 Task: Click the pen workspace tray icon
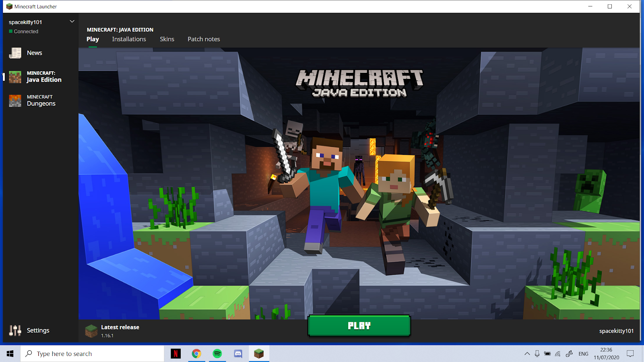pyautogui.click(x=569, y=354)
